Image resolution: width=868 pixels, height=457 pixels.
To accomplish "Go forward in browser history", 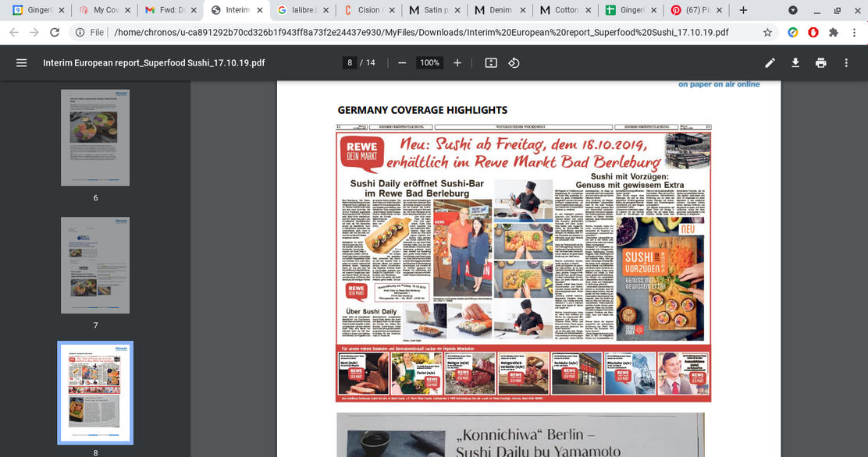I will (x=34, y=33).
